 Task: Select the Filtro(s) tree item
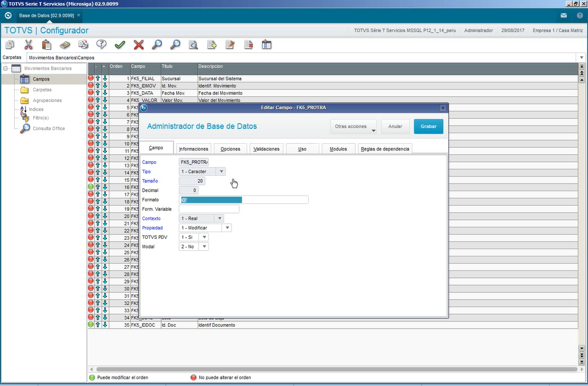click(41, 118)
